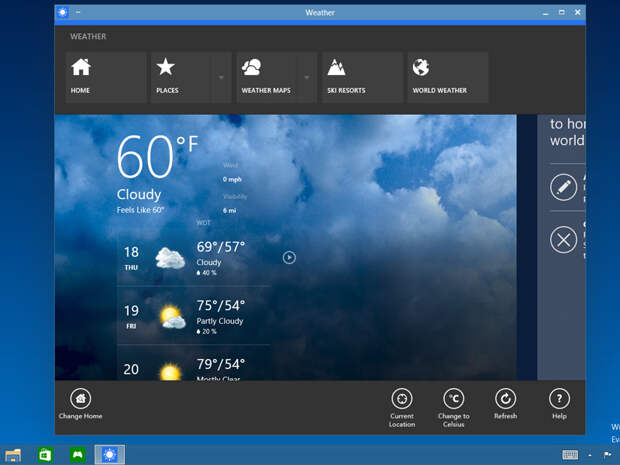Open the Weather Maps tile
Viewport: 620px width, 465px height.
(266, 78)
